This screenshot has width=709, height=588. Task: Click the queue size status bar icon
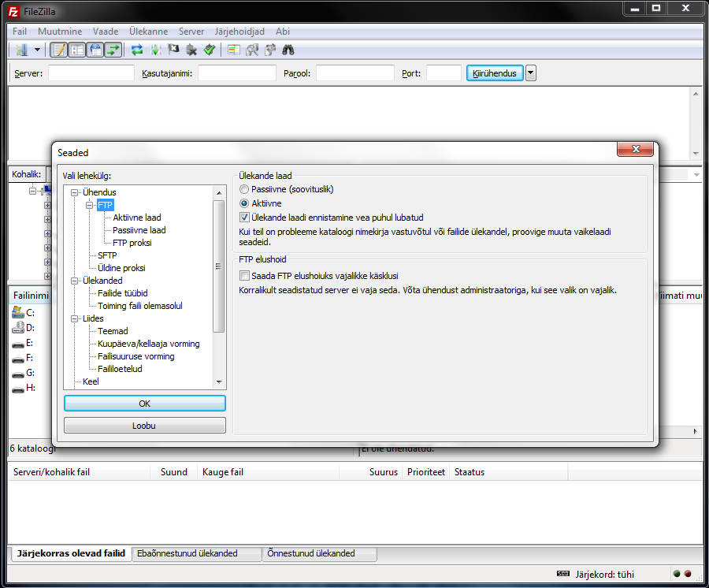click(563, 574)
